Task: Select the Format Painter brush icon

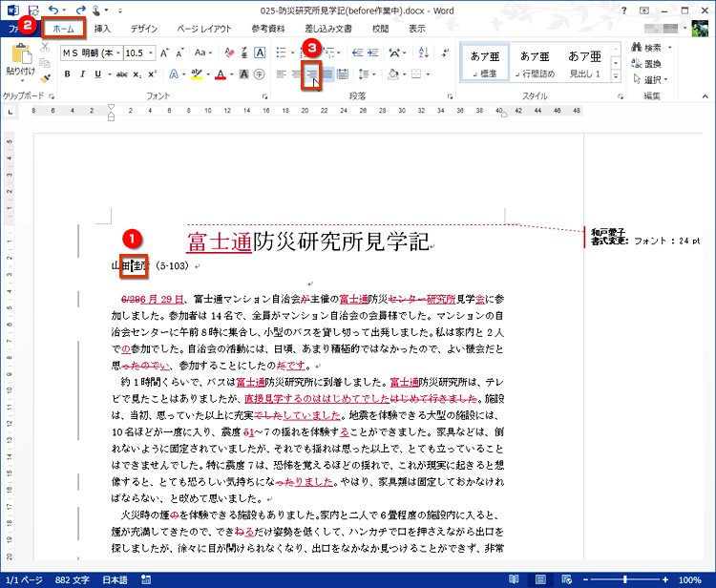Action: point(45,78)
